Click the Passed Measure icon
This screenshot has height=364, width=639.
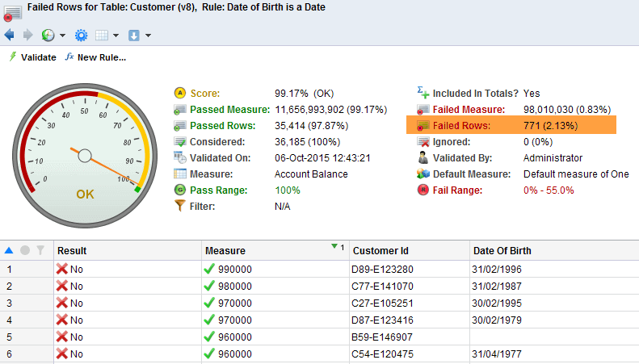coord(179,110)
